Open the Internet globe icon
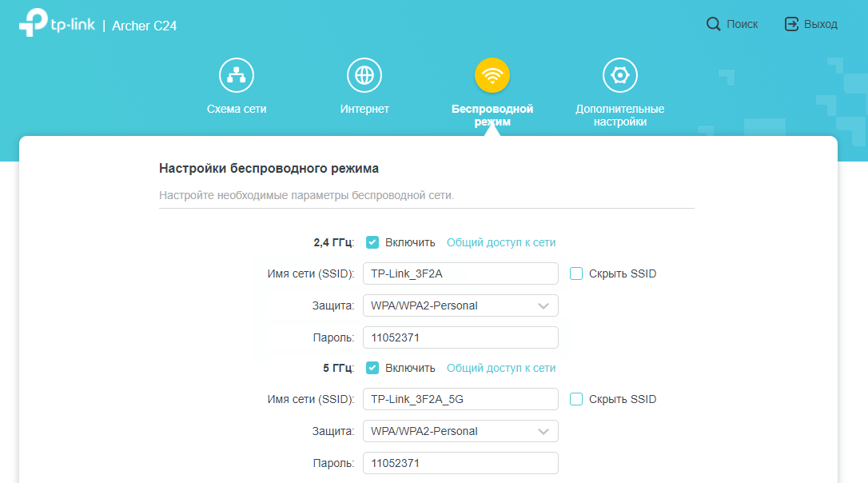The width and height of the screenshot is (868, 483). tap(364, 75)
